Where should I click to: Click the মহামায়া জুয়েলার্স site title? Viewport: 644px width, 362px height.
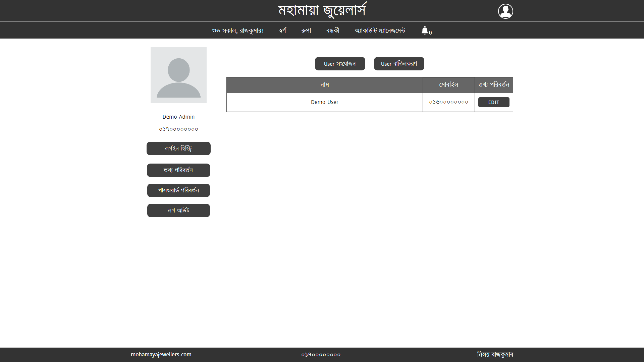[322, 10]
